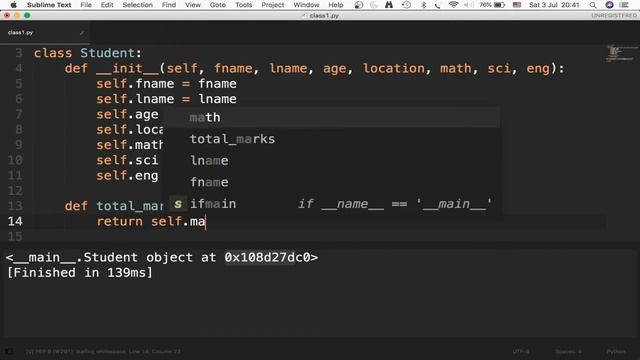This screenshot has width=640, height=360.
Task: Click the Student object output line
Action: (x=162, y=258)
